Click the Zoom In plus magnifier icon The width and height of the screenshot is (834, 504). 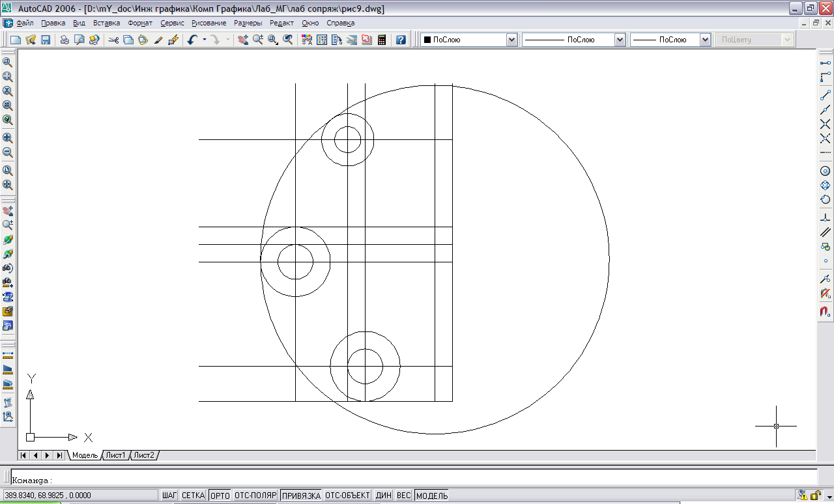(8, 138)
